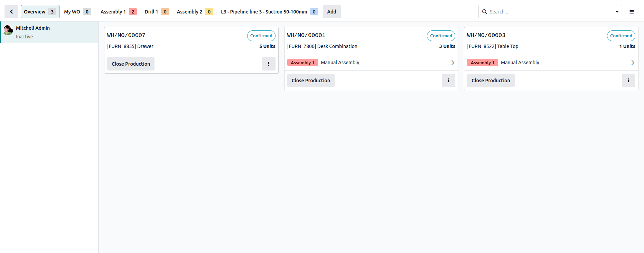The width and height of the screenshot is (644, 253).
Task: Open the L3 Pipeline line 3 tab
Action: (270, 12)
